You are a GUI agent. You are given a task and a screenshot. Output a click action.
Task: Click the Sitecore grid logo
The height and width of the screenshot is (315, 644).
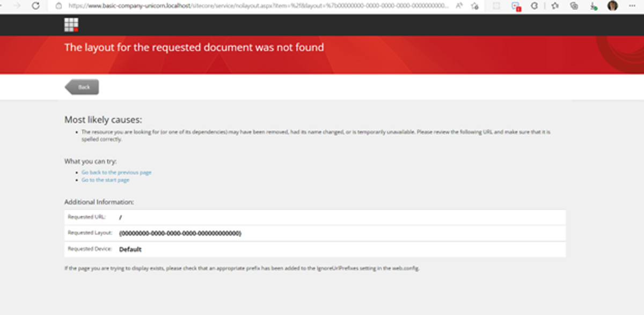tap(71, 25)
